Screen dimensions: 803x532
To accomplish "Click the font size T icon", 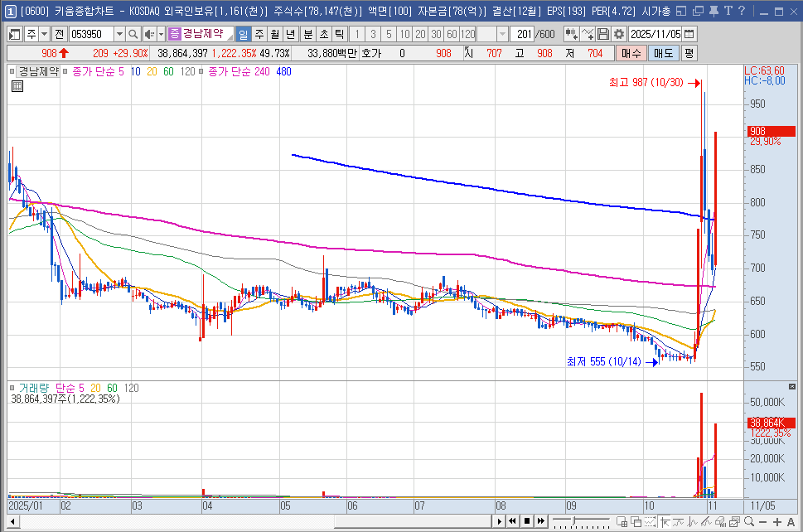I will (x=728, y=11).
